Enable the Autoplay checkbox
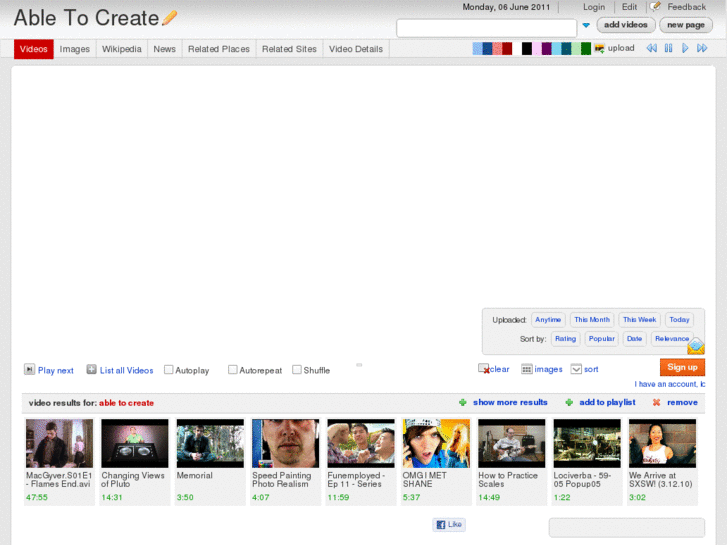 click(x=169, y=370)
